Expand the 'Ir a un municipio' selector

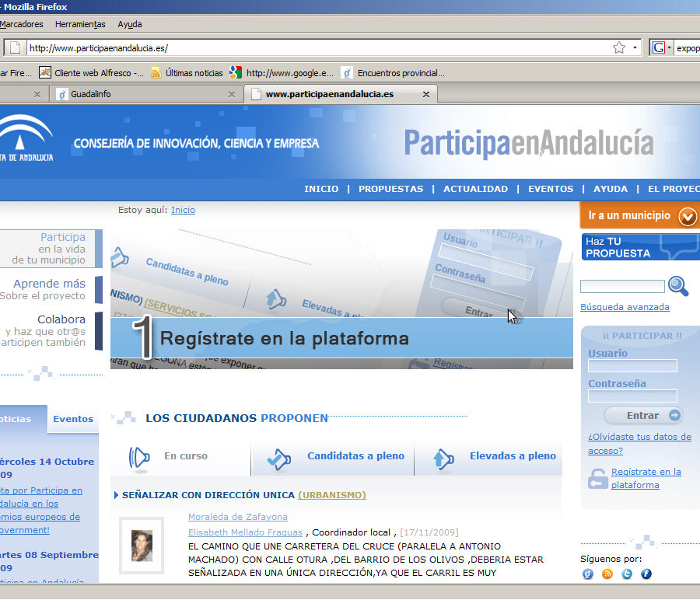coord(688,216)
